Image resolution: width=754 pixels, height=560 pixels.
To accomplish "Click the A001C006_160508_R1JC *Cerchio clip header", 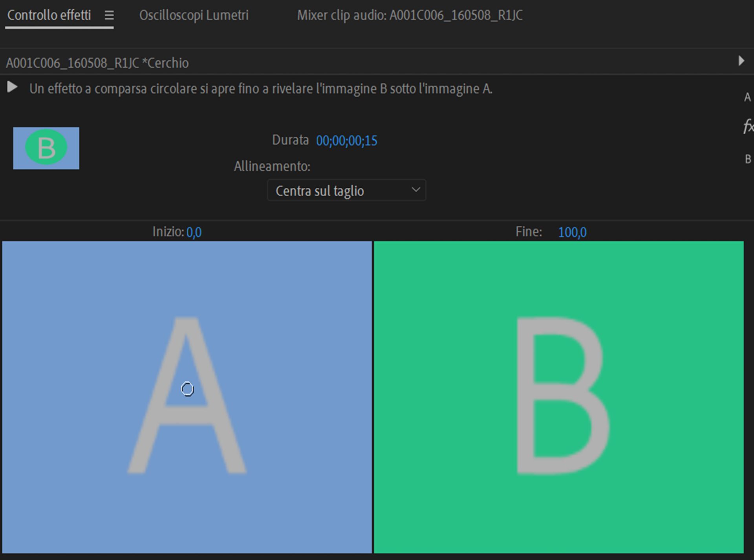I will (x=97, y=63).
